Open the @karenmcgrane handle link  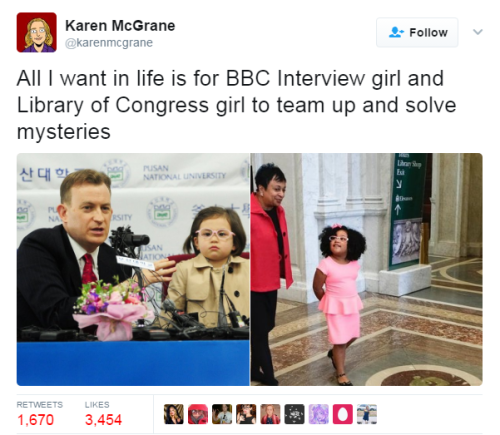[109, 43]
